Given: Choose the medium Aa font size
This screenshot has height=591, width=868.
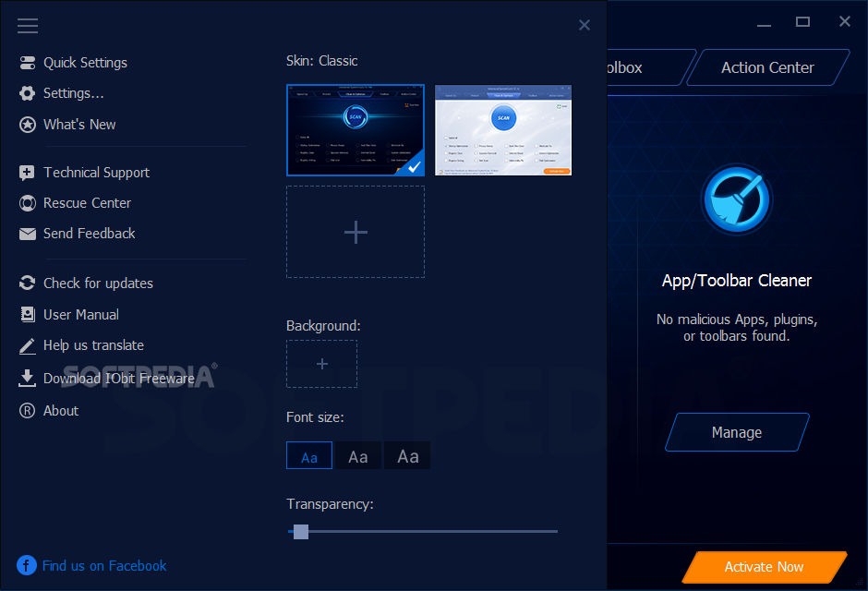Looking at the screenshot, I should point(358,455).
